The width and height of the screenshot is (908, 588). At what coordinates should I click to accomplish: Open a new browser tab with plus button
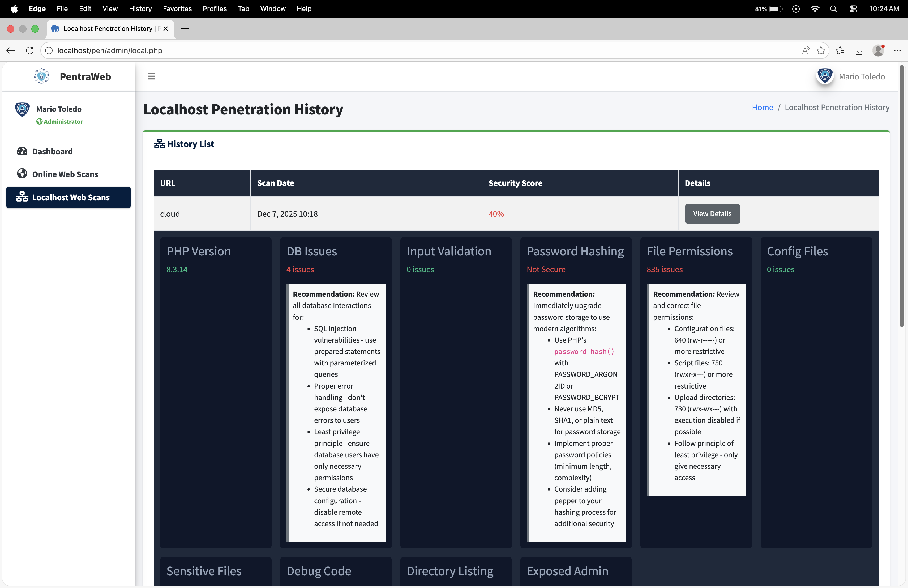tap(185, 29)
